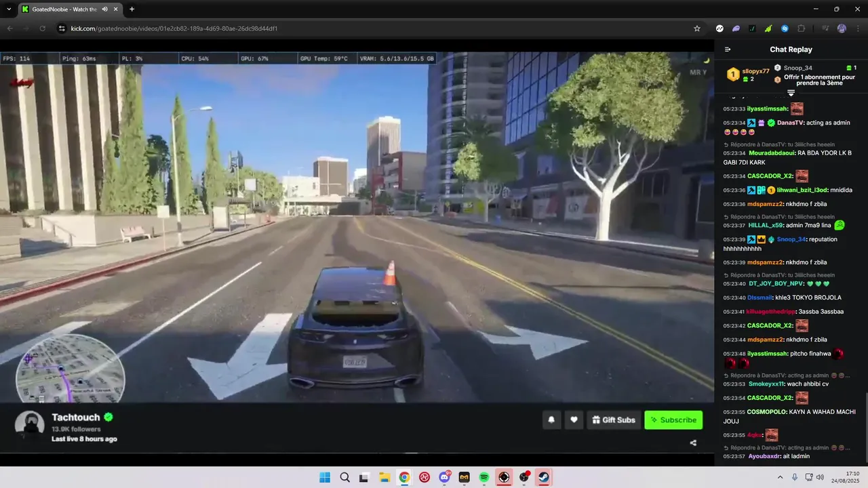Open a new browser tab with the plus button

[132, 9]
